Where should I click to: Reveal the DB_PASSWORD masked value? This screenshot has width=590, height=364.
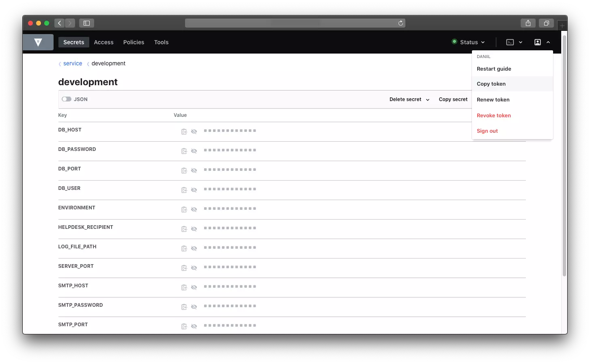(x=194, y=151)
